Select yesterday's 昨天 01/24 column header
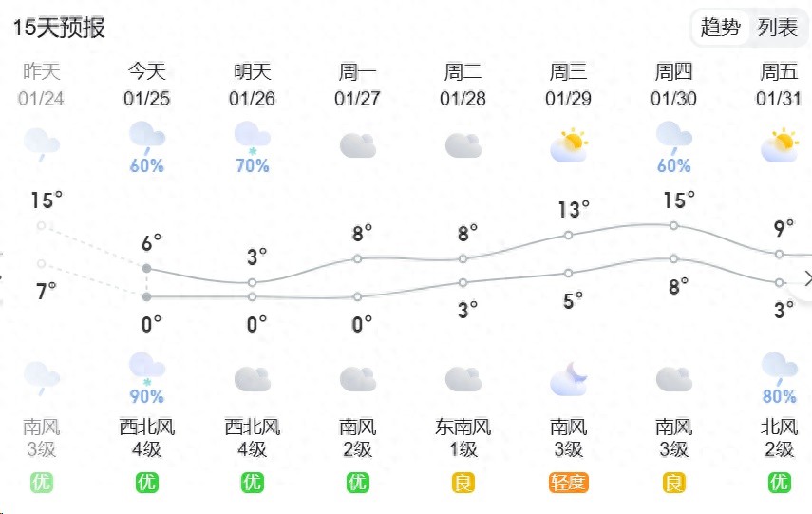The width and height of the screenshot is (812, 514). click(41, 85)
